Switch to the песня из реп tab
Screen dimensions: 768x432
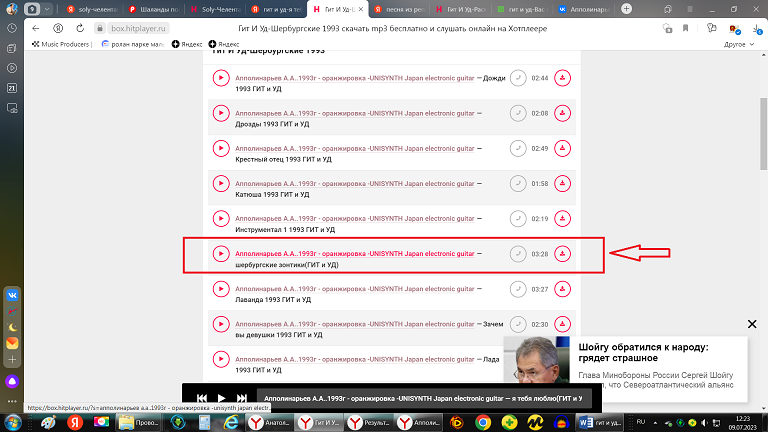tap(399, 9)
